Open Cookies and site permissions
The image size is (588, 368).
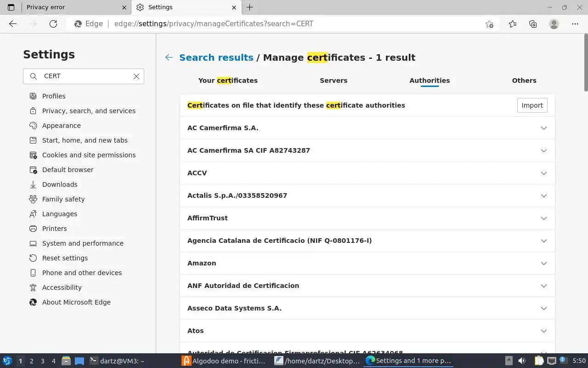(89, 155)
